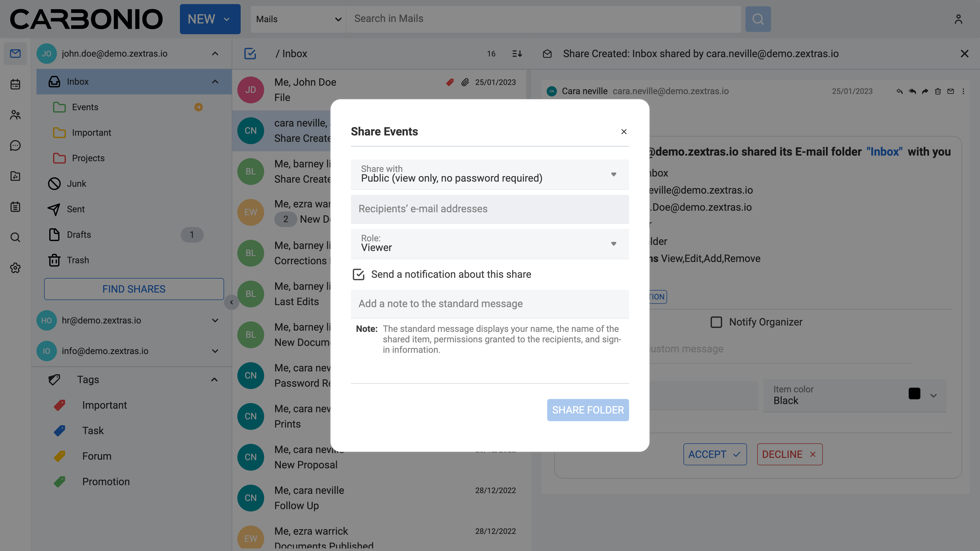This screenshot has height=551, width=980.
Task: Expand the hr@demo.zextras.io account
Action: pyautogui.click(x=215, y=321)
